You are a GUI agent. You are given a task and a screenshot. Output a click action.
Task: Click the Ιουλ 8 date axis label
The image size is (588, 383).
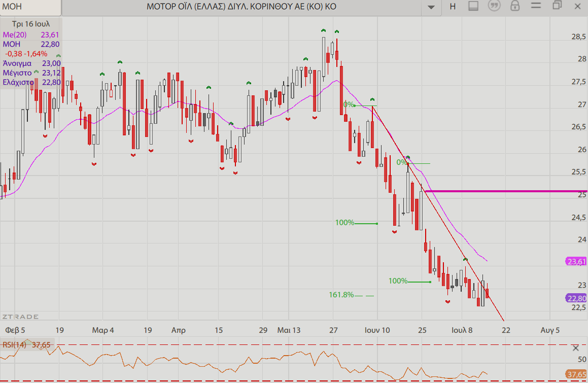[x=462, y=330]
